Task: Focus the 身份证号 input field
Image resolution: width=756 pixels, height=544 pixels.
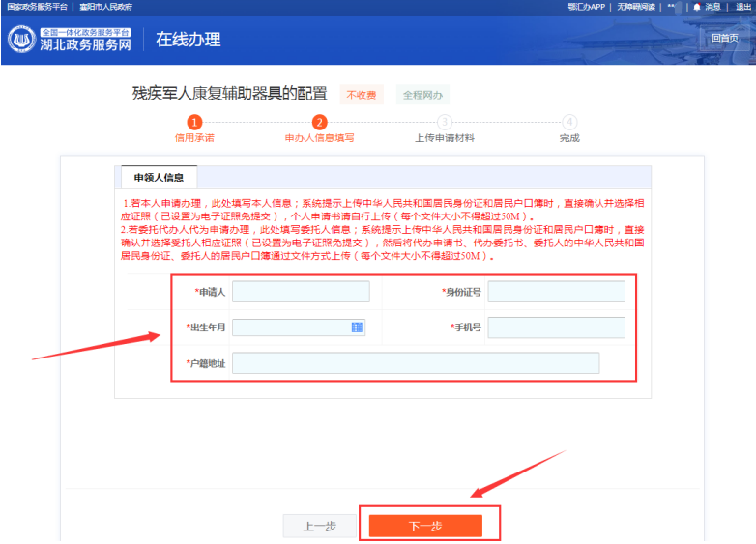Action: pos(556,292)
